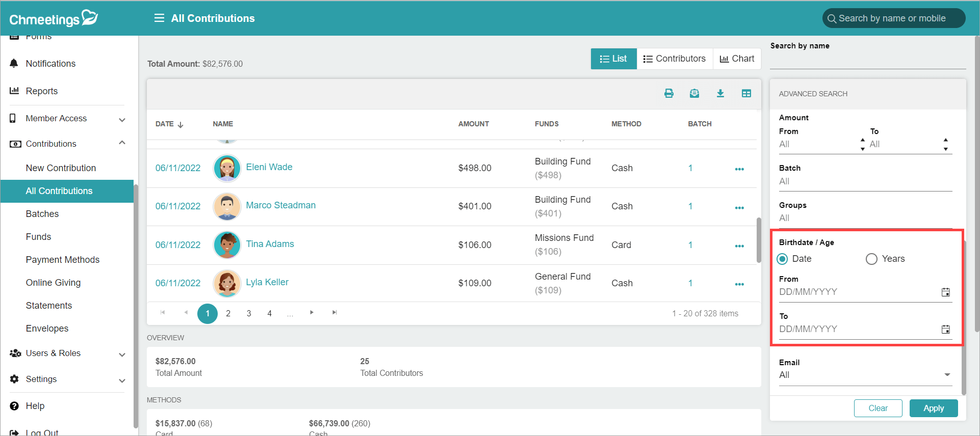Viewport: 980px width, 436px height.
Task: Click the column layout grid icon
Action: click(x=746, y=93)
